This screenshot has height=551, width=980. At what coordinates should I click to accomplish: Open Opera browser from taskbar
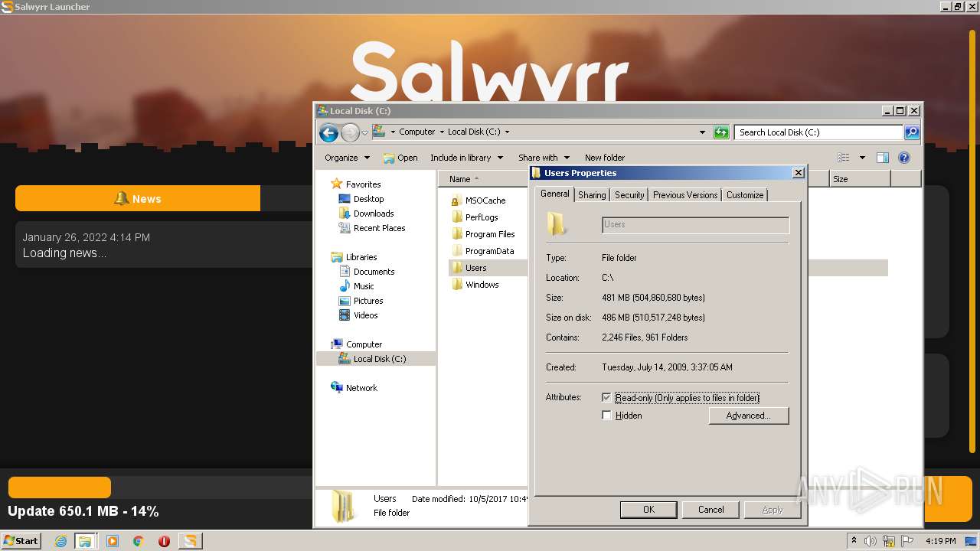[x=164, y=541]
